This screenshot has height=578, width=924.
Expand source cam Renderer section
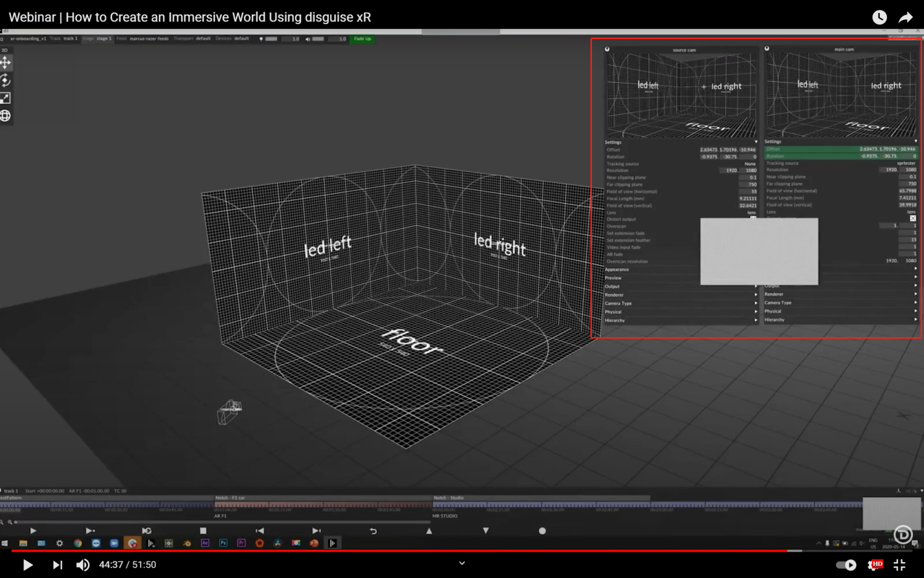click(681, 295)
